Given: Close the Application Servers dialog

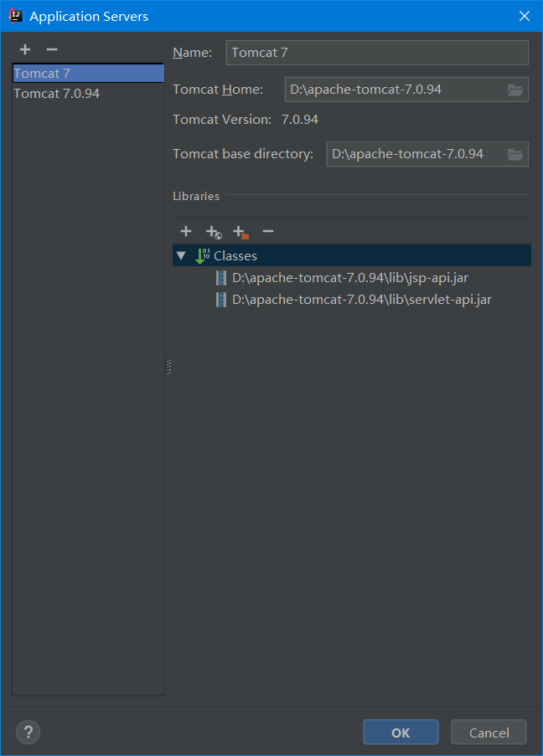Looking at the screenshot, I should coord(525,16).
